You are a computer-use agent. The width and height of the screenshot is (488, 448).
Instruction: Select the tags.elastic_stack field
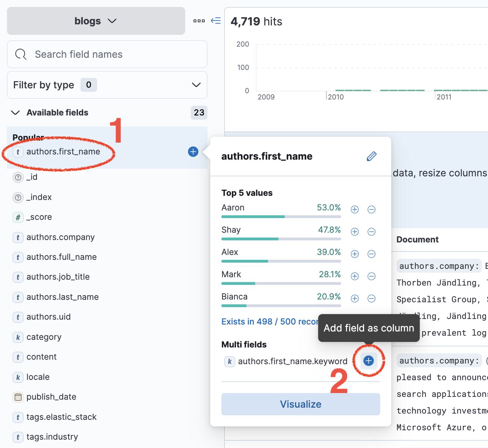(62, 417)
